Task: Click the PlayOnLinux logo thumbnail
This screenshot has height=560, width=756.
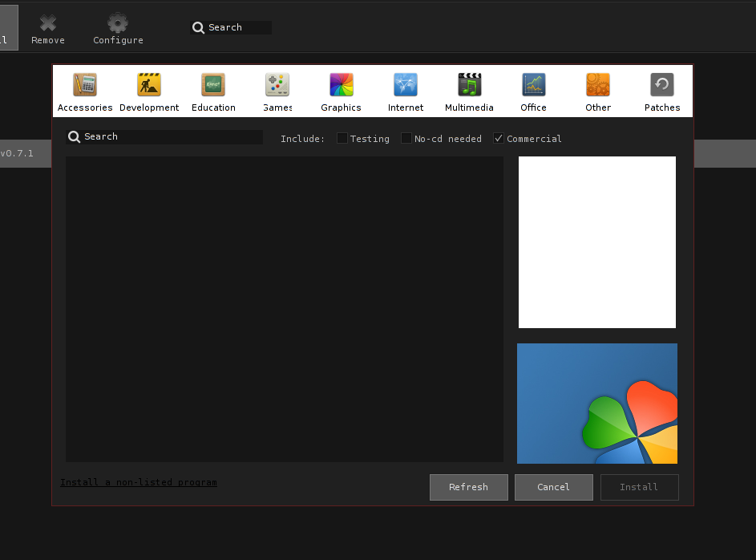Action: click(x=596, y=404)
